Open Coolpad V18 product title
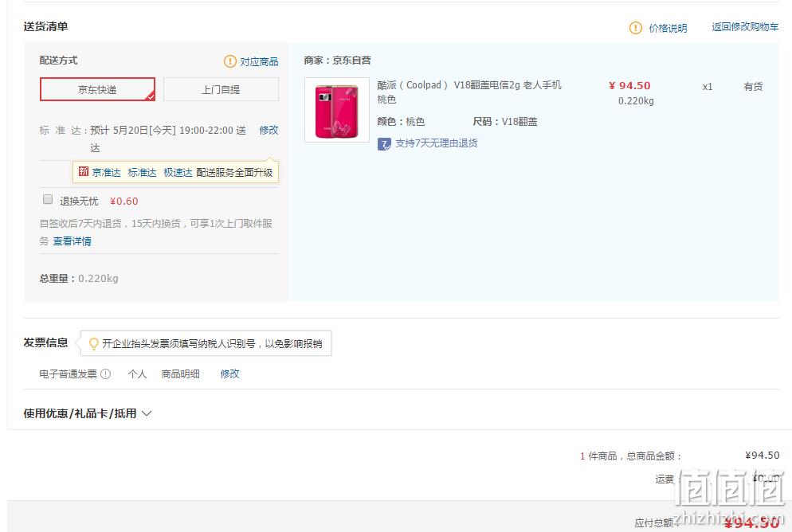This screenshot has height=532, width=792. (x=469, y=92)
